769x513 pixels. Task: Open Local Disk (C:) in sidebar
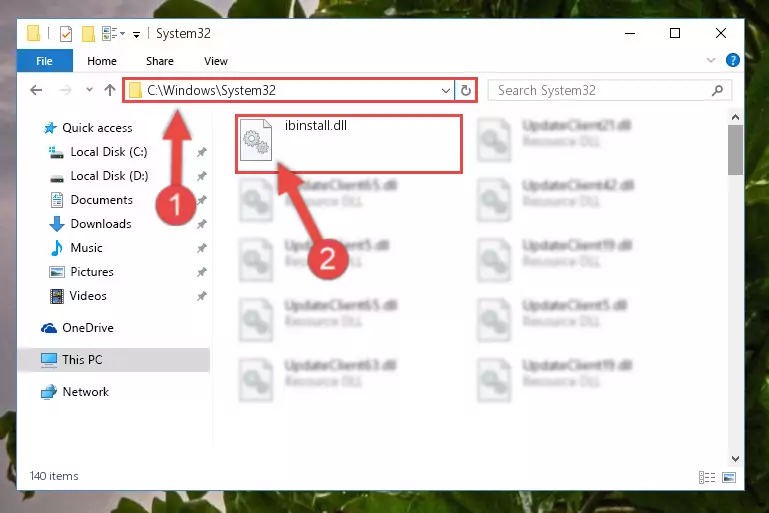coord(109,152)
